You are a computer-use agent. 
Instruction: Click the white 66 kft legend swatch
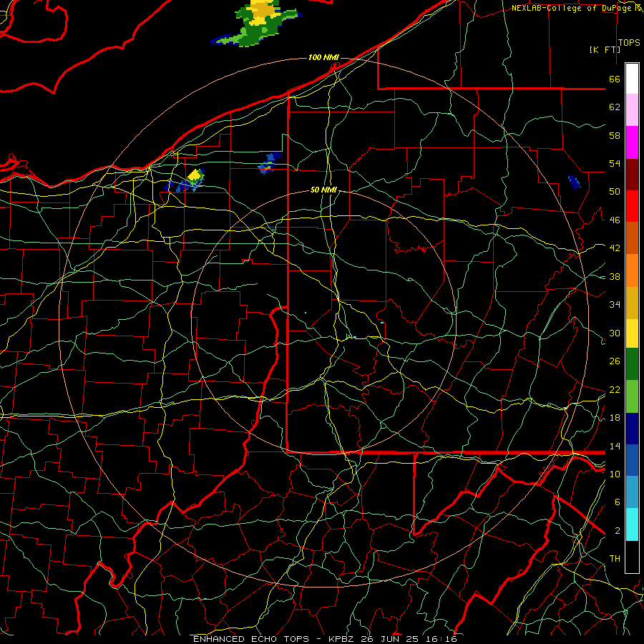click(x=632, y=79)
